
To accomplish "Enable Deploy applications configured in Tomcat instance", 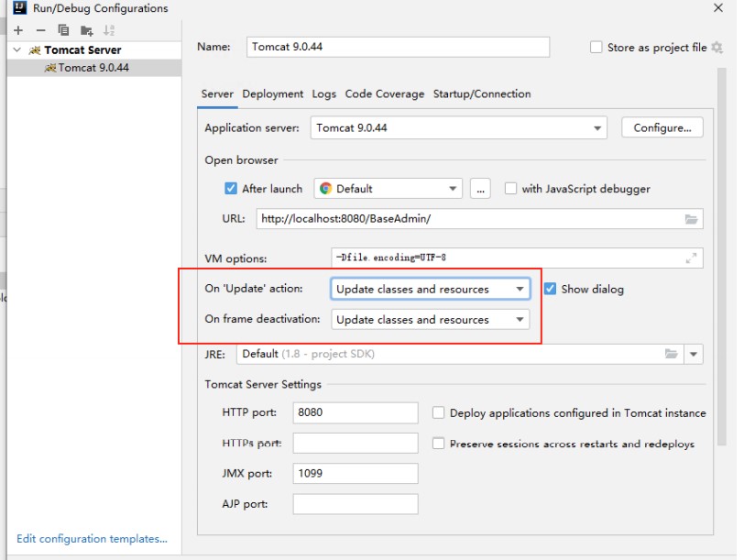I will (438, 412).
